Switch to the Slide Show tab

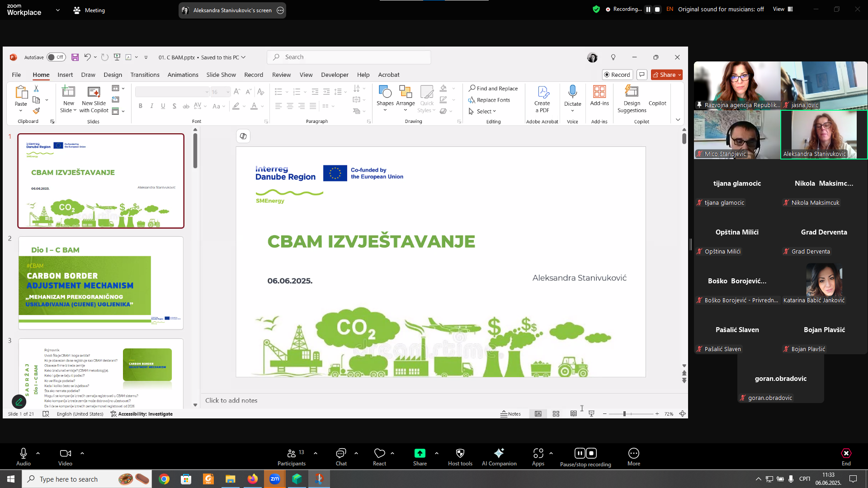[x=221, y=75]
